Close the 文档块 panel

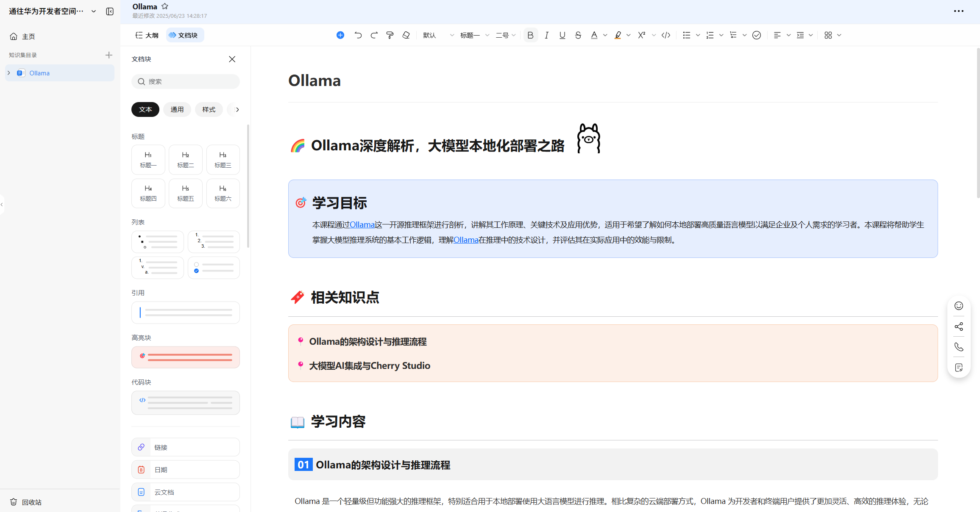point(232,59)
